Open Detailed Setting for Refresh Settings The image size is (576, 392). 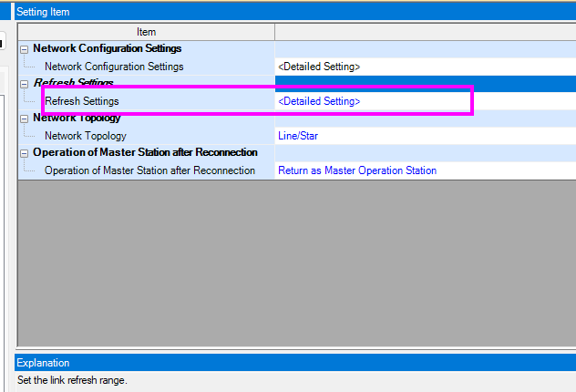click(x=319, y=101)
